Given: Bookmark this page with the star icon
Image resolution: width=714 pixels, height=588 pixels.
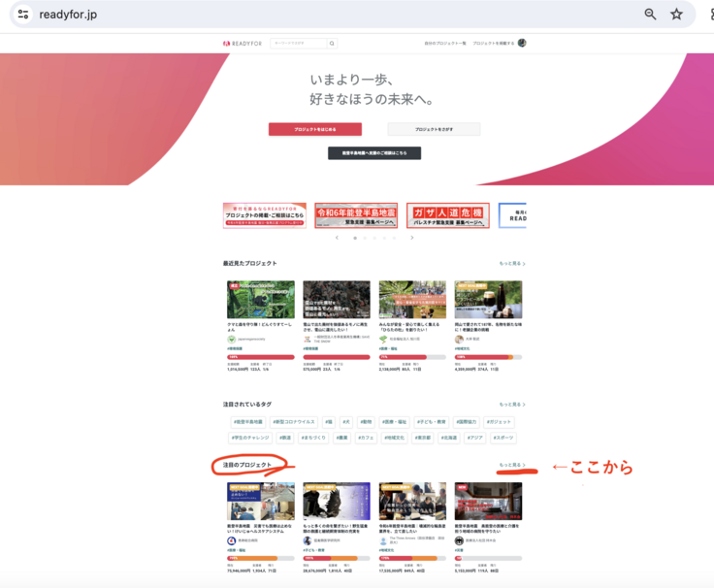Looking at the screenshot, I should coord(677,15).
